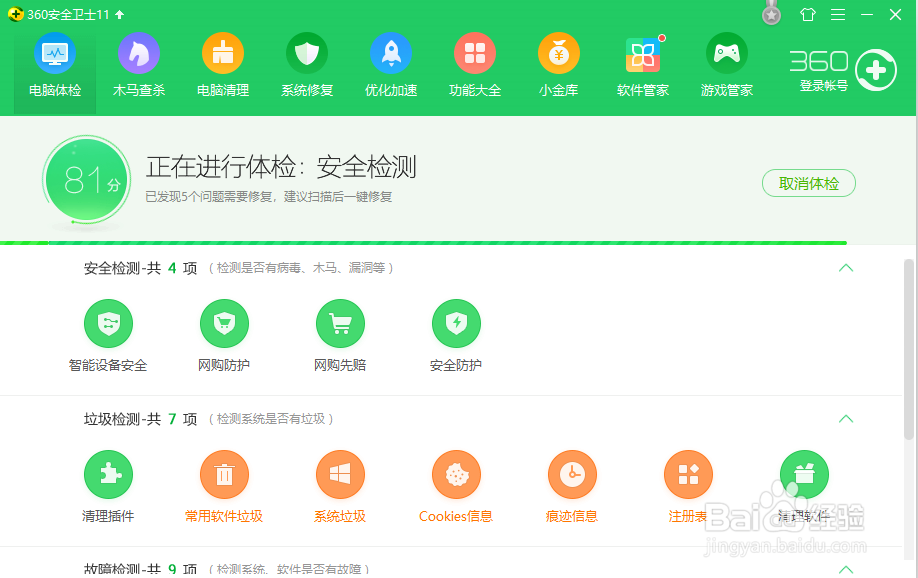Click the 360 登录帐号 login plus icon
918x578 pixels.
(x=876, y=70)
